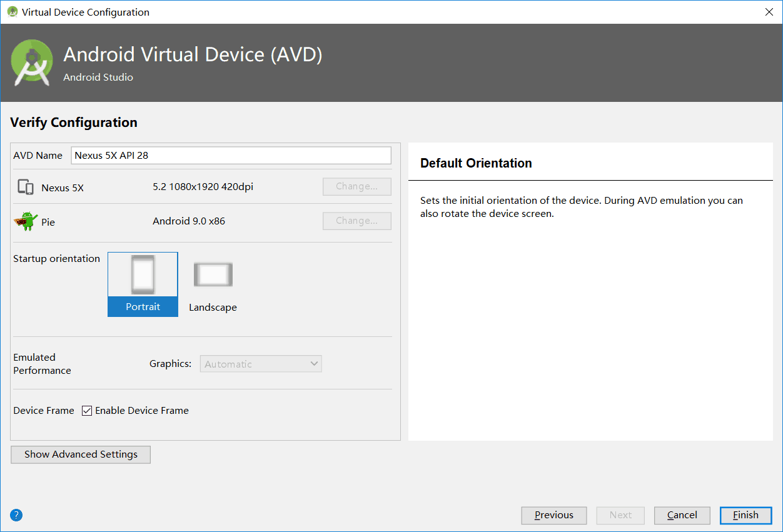Screen dimensions: 783x532
Task: Click the Cancel button
Action: [x=682, y=515]
